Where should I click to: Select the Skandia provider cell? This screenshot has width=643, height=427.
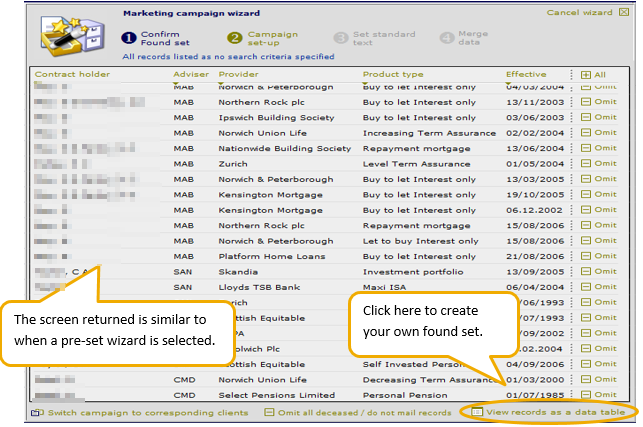tap(238, 272)
